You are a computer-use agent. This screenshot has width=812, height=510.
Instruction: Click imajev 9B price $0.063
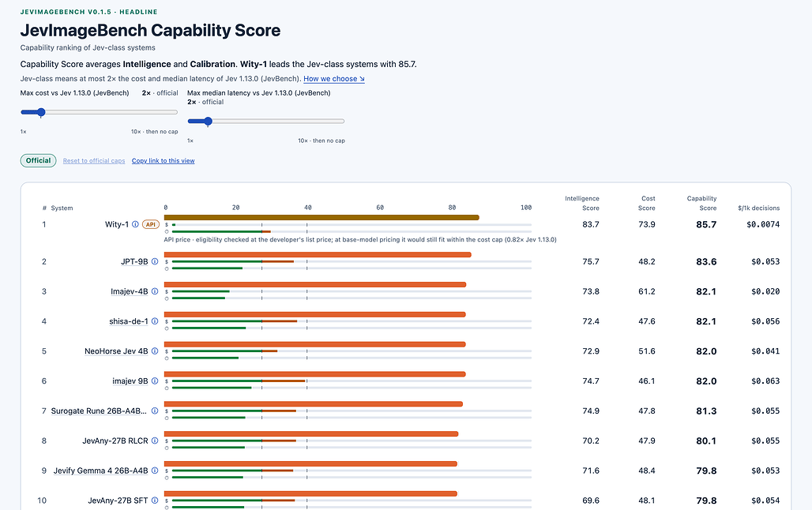coord(765,381)
